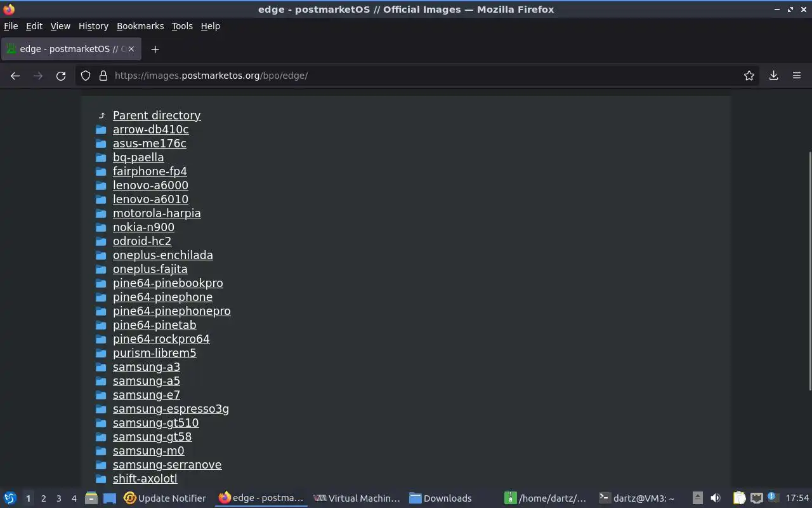Click the purism-librem5 folder icon
This screenshot has height=508, width=812.
(101, 353)
